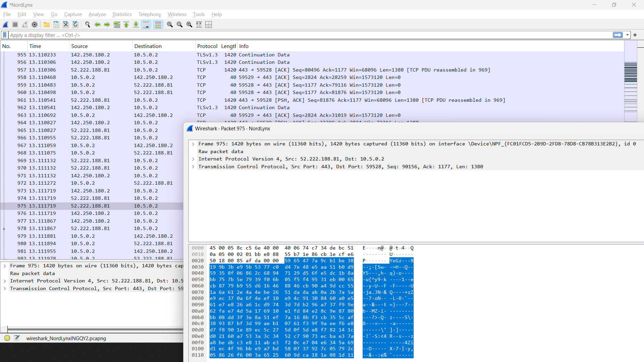Select packet 955 in the list
644x362 pixels.
click(312, 55)
